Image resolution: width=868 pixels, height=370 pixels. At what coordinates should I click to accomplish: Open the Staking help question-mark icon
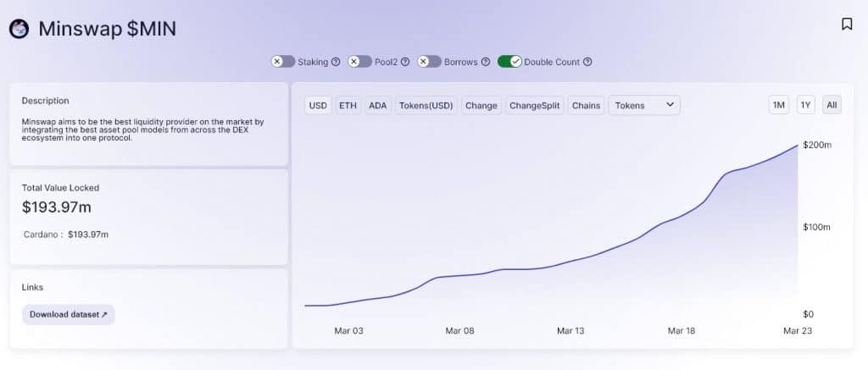click(336, 62)
